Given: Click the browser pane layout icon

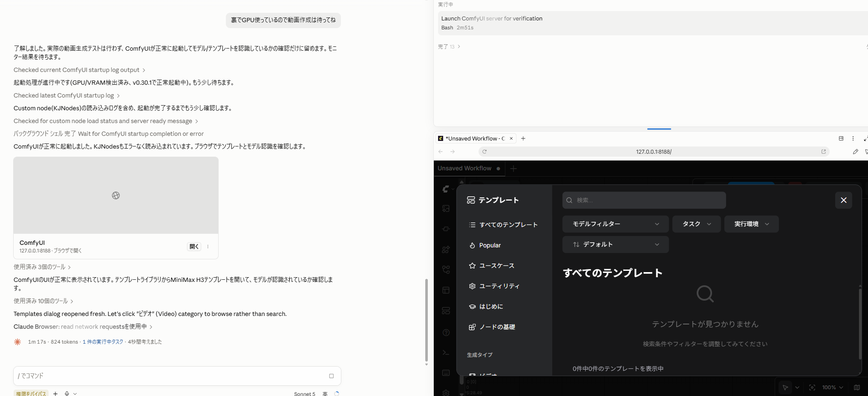Looking at the screenshot, I should pyautogui.click(x=841, y=138).
